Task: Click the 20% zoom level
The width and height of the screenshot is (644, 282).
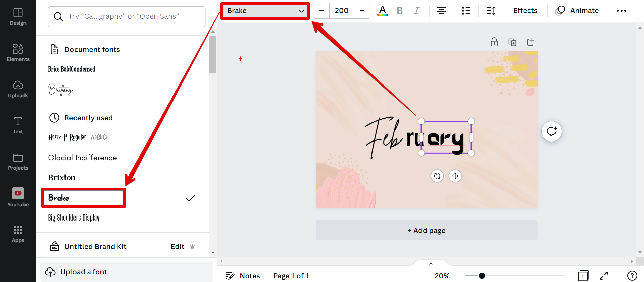Action: coord(442,276)
